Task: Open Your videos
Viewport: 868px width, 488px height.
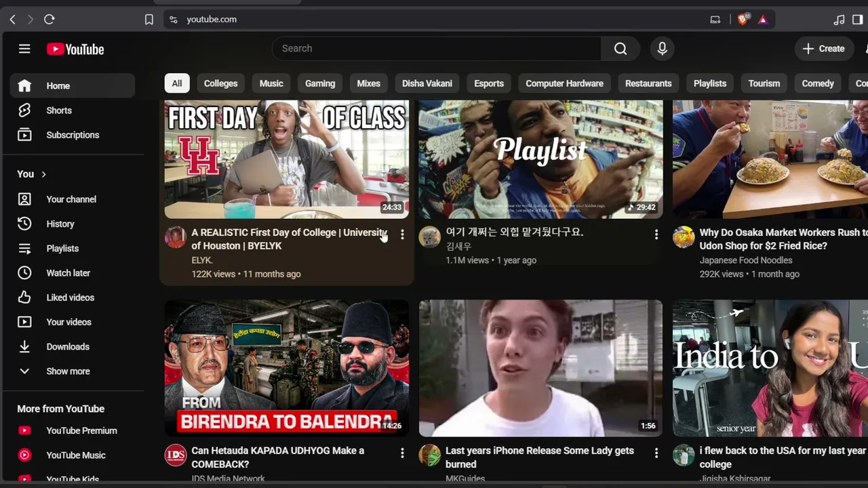Action: [x=73, y=322]
